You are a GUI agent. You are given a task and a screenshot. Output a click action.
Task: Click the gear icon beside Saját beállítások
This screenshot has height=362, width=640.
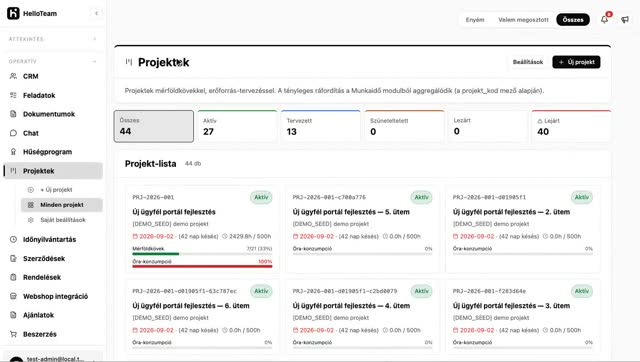point(31,220)
